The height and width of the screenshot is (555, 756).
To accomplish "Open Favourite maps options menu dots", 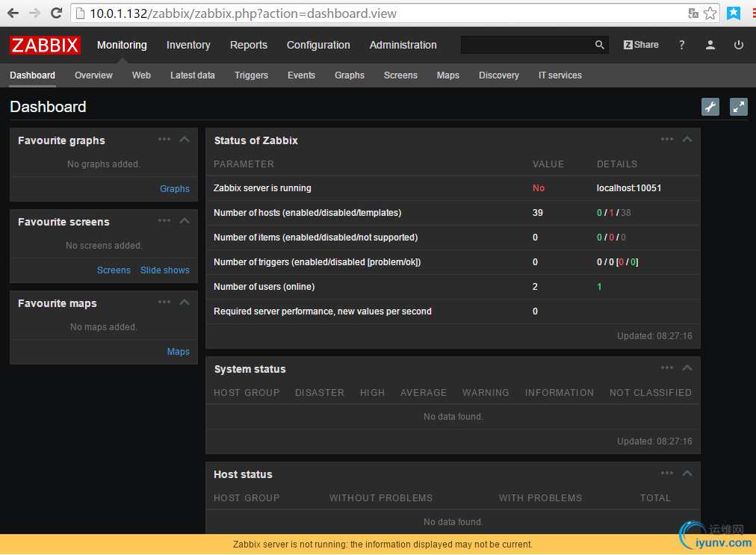I will click(164, 303).
